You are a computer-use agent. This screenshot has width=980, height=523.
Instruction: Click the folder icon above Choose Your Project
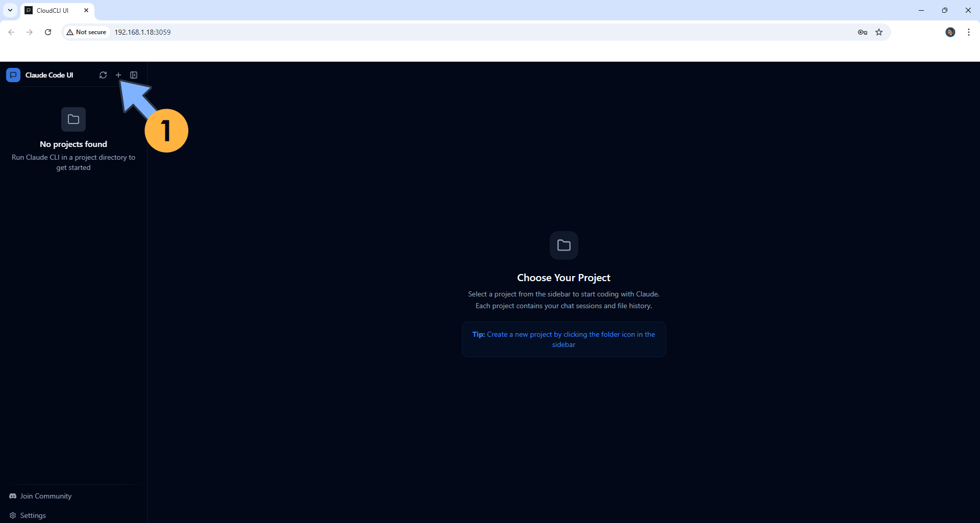(563, 245)
